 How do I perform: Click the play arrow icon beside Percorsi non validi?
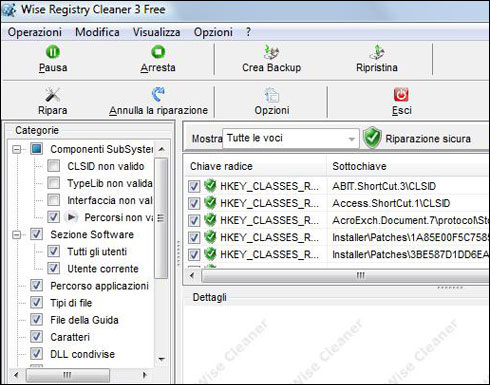(71, 217)
